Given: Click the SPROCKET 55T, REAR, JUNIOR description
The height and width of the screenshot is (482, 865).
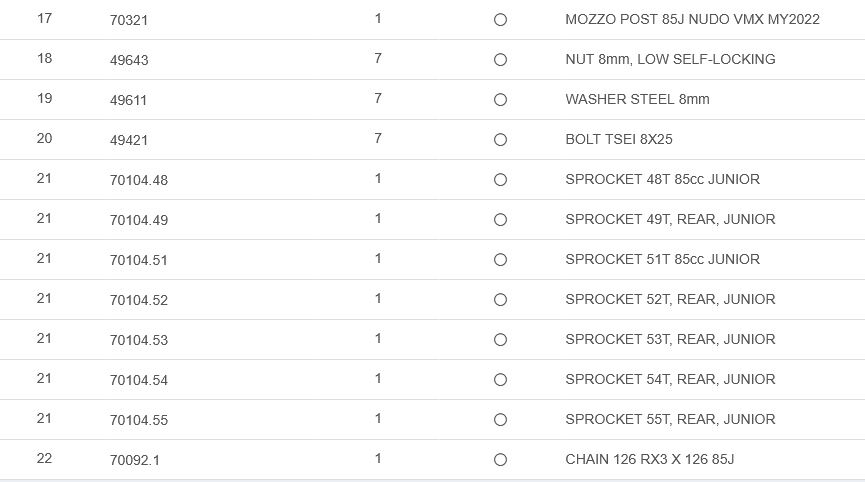Looking at the screenshot, I should tap(669, 419).
